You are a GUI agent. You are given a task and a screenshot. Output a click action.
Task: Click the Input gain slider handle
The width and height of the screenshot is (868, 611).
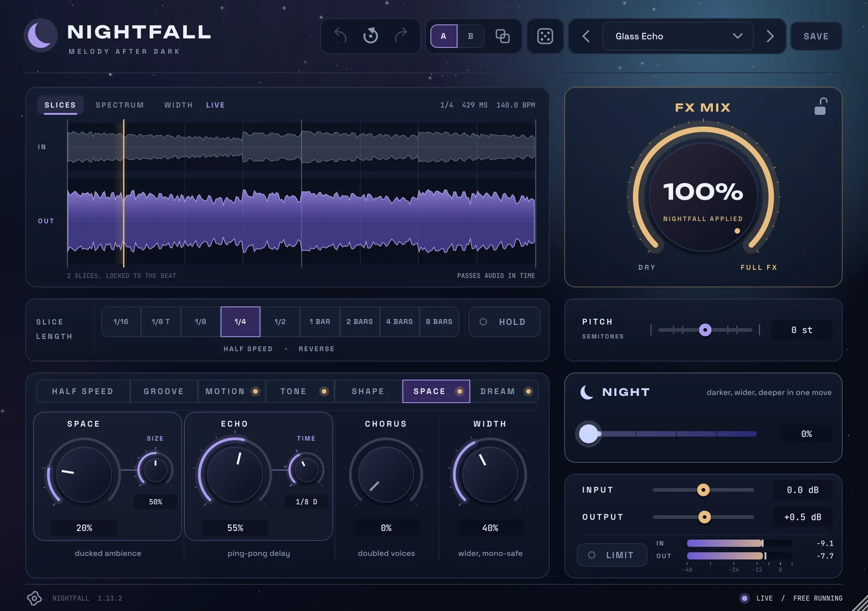(703, 490)
